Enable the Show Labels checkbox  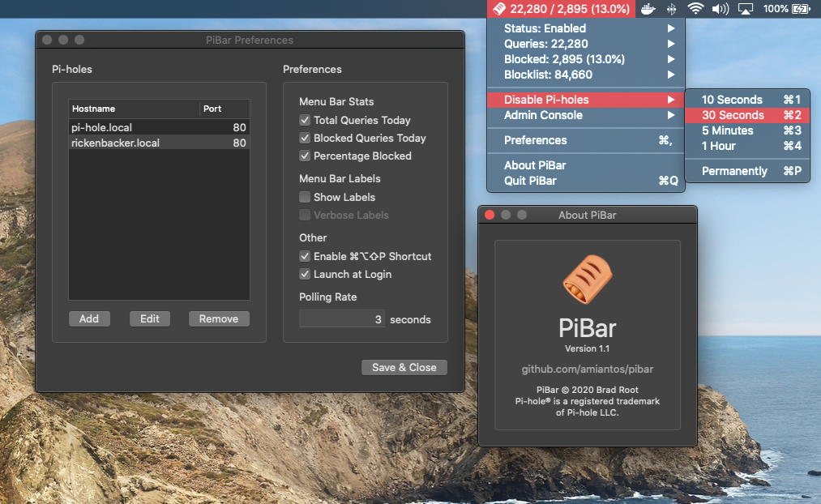tap(305, 197)
